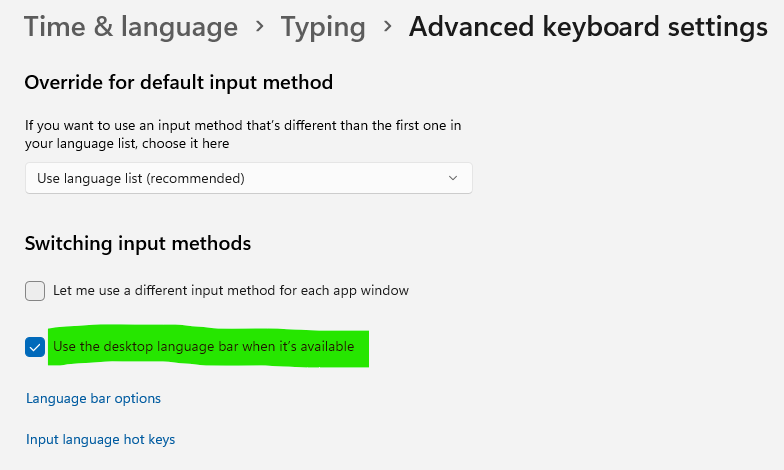Click the white checkmark in the blue checkbox
The width and height of the screenshot is (784, 470).
(35, 348)
